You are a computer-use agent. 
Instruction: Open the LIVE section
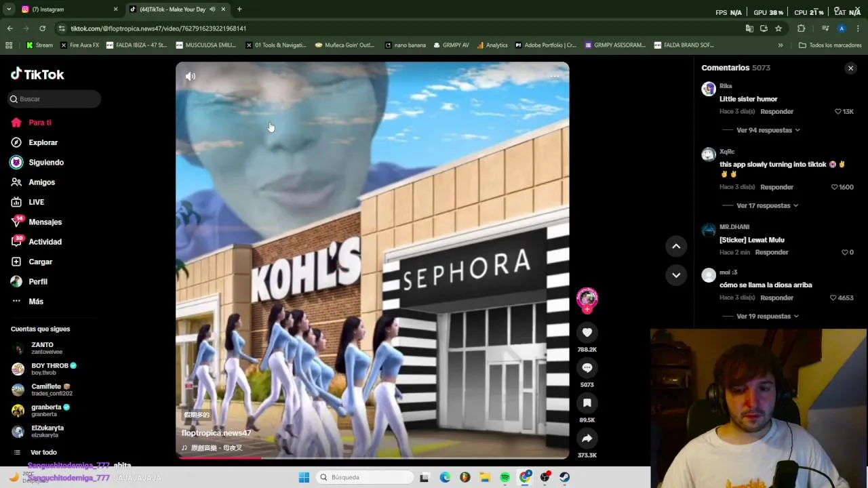point(36,202)
